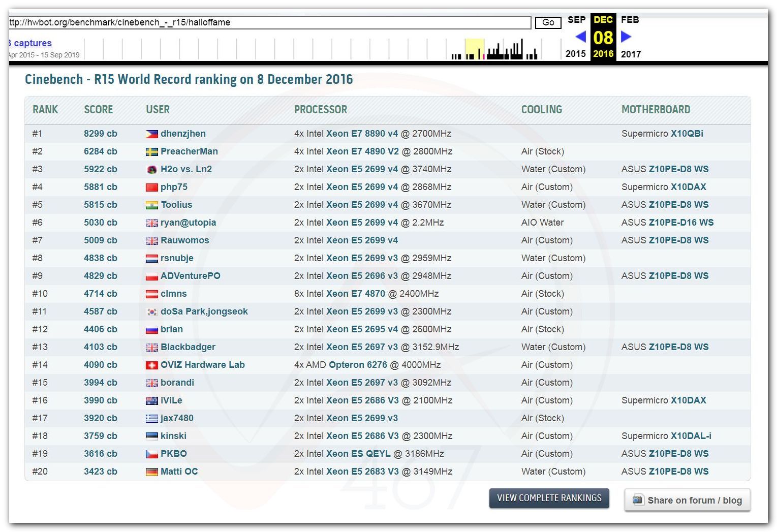Open Opteron 6276 processor page
777x532 pixels.
(x=358, y=365)
